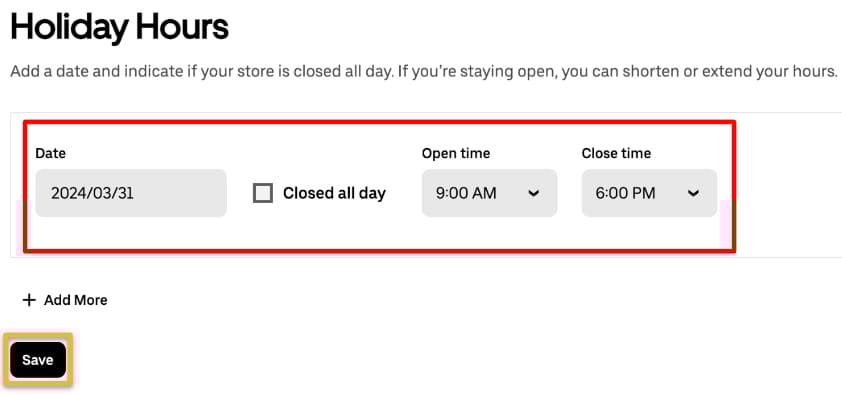Image resolution: width=842 pixels, height=395 pixels.
Task: Click the Open time field label
Action: pyautogui.click(x=456, y=153)
